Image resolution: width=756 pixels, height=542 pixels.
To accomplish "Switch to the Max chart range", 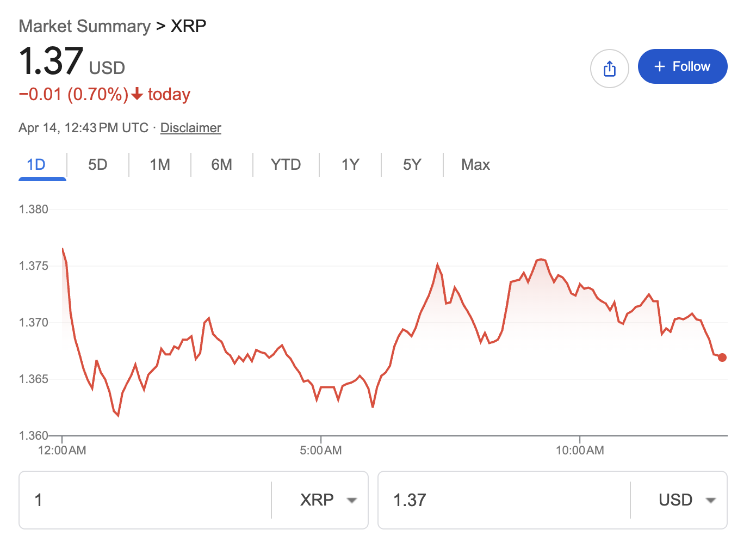I will click(x=475, y=164).
